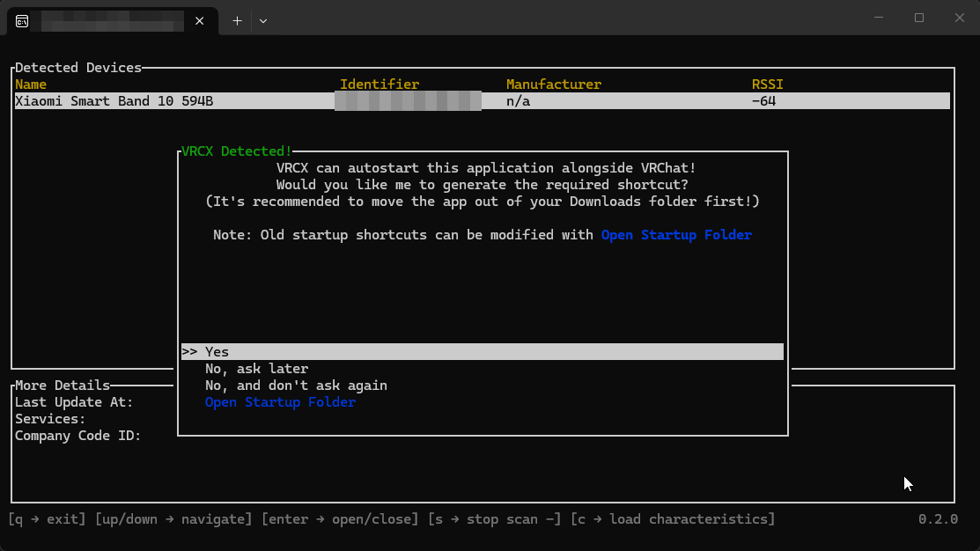Viewport: 980px width, 551px height.
Task: Click the terminal tab command prompt icon
Action: (x=22, y=21)
